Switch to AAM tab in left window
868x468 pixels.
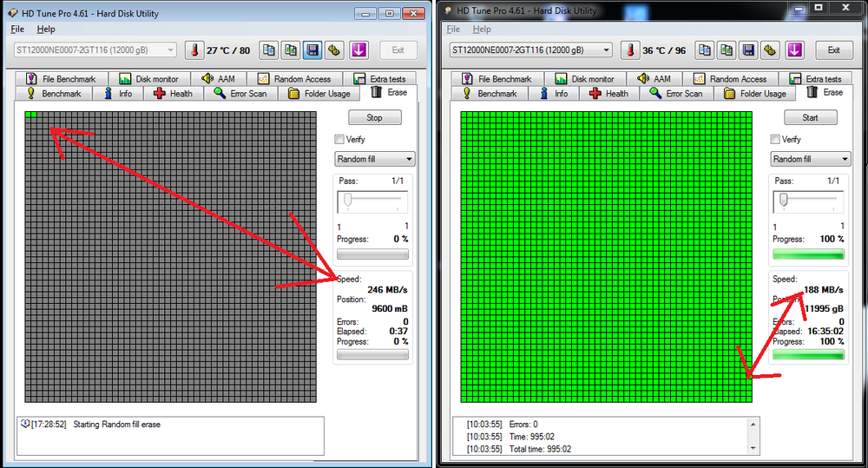point(220,79)
